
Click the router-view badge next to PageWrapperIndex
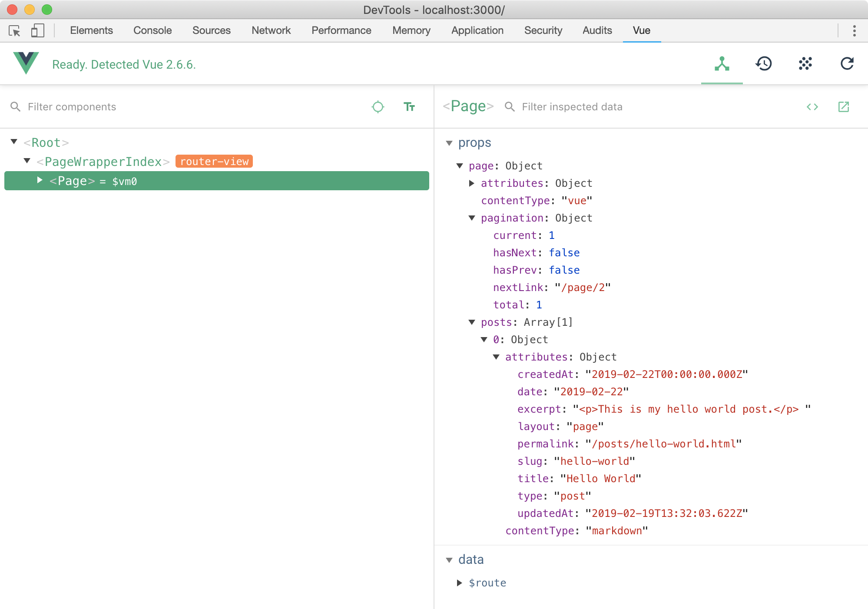[213, 161]
